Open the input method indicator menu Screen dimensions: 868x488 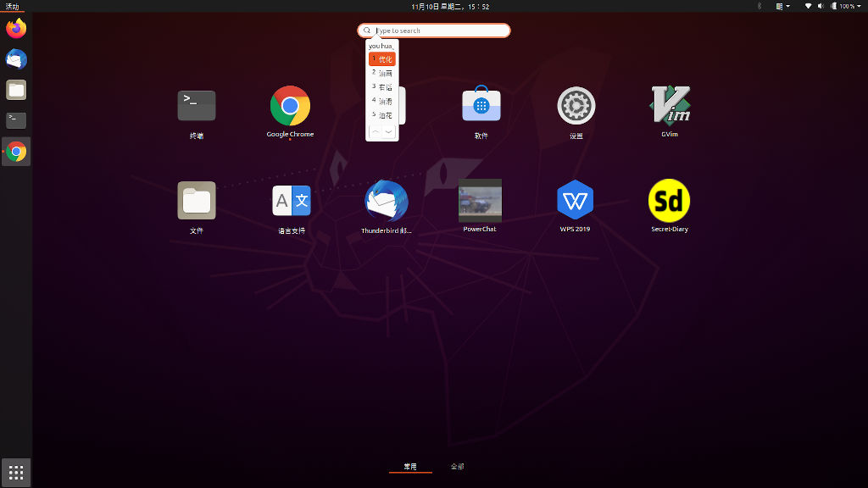point(782,6)
